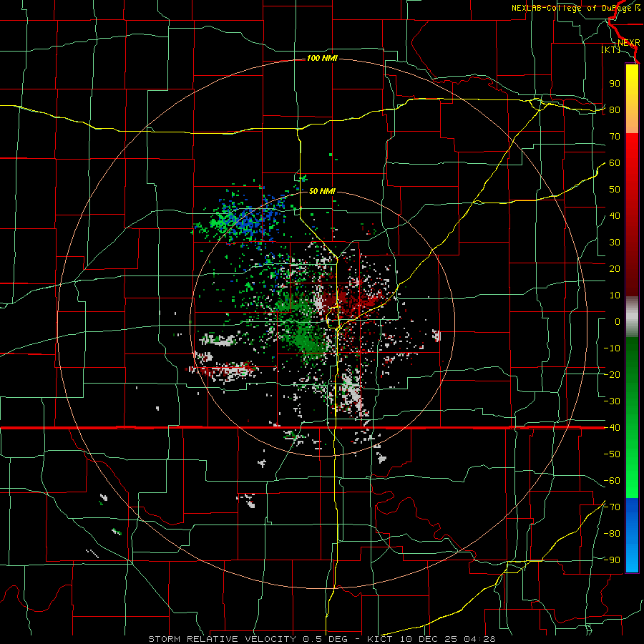Click the '80' value on the velocity scale
Image resolution: width=644 pixels, height=644 pixels.
(615, 110)
